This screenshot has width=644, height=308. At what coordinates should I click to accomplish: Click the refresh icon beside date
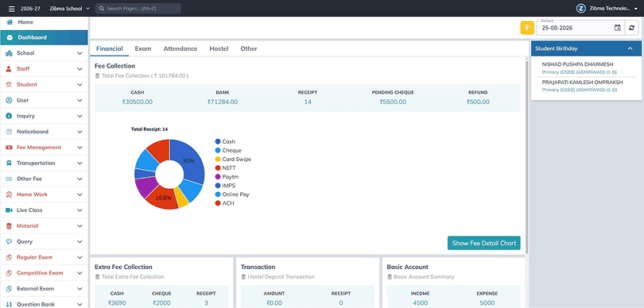pyautogui.click(x=632, y=28)
